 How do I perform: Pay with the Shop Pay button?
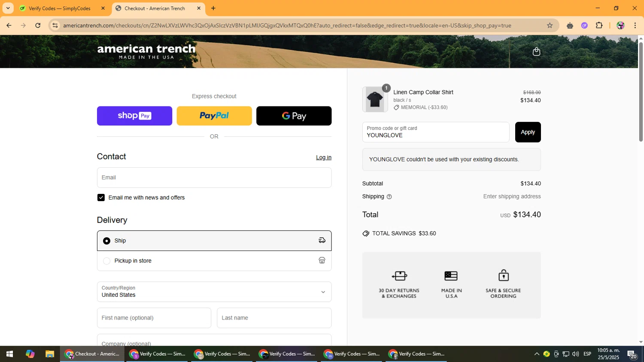click(134, 116)
